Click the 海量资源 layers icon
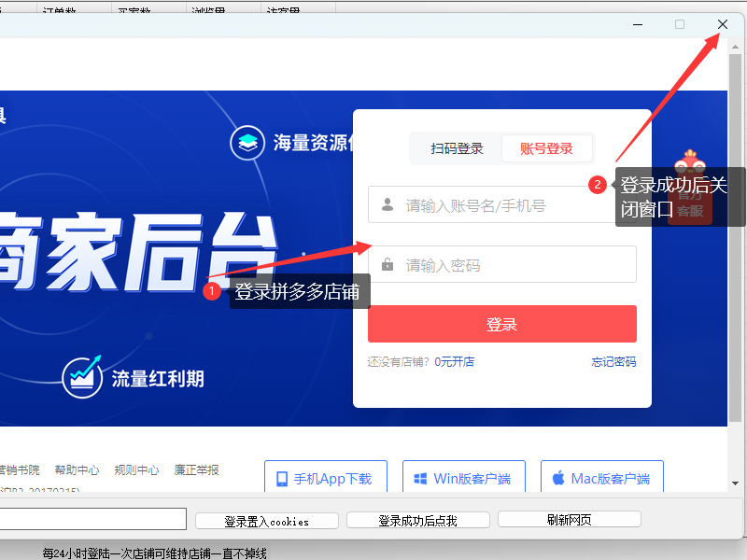Image resolution: width=747 pixels, height=560 pixels. (247, 143)
